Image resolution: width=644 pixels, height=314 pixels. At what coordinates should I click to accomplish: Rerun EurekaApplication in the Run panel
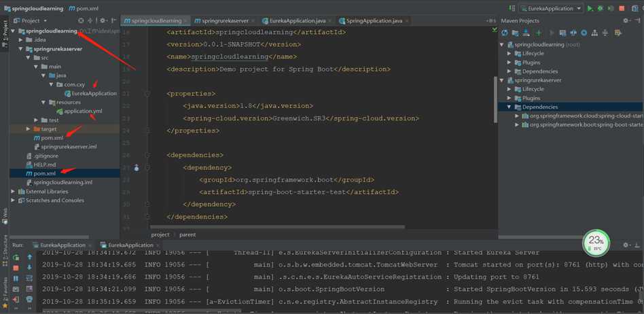(16, 258)
